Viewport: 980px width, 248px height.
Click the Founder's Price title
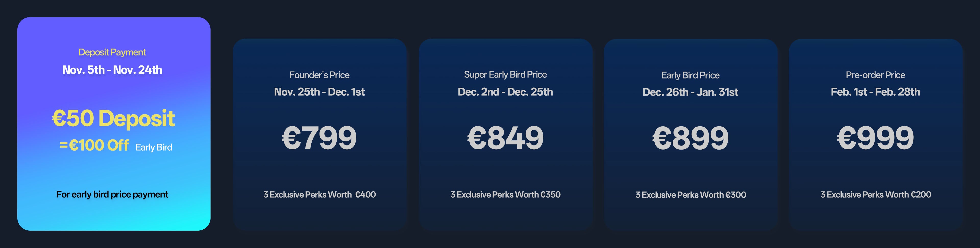319,75
